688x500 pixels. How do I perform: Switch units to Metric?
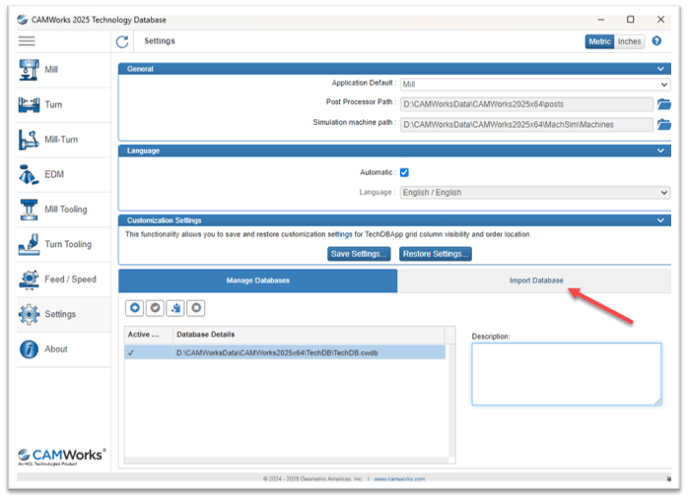click(x=599, y=41)
